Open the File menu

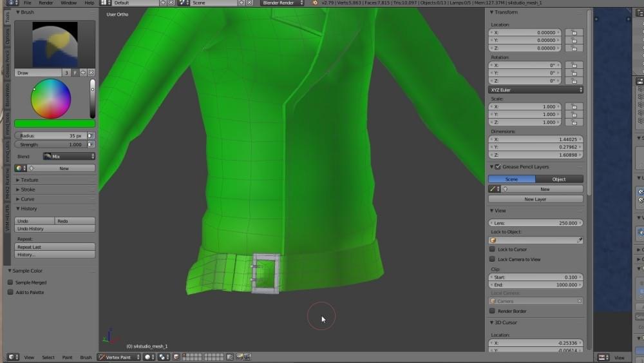click(x=28, y=3)
